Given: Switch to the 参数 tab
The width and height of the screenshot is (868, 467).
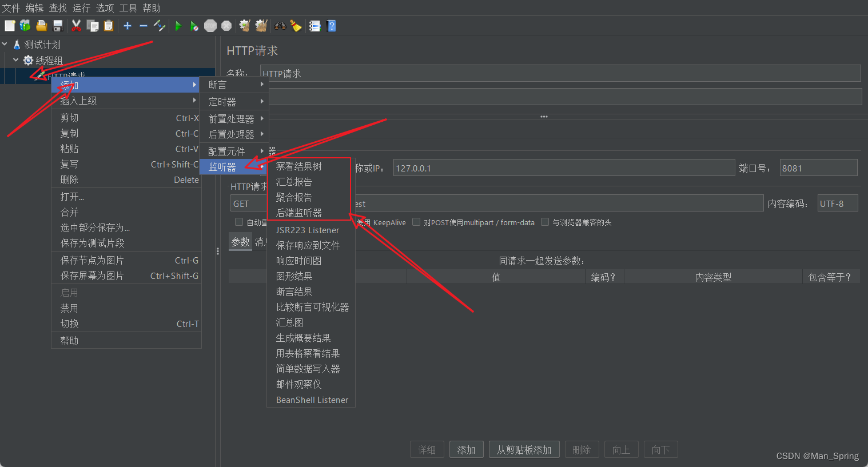Looking at the screenshot, I should click(x=240, y=242).
